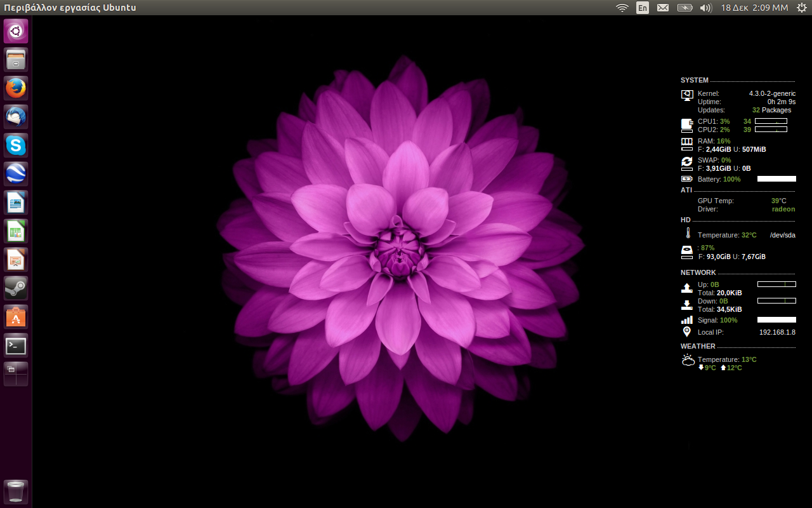The image size is (812, 508).
Task: Launch Firefox web browser
Action: point(16,88)
